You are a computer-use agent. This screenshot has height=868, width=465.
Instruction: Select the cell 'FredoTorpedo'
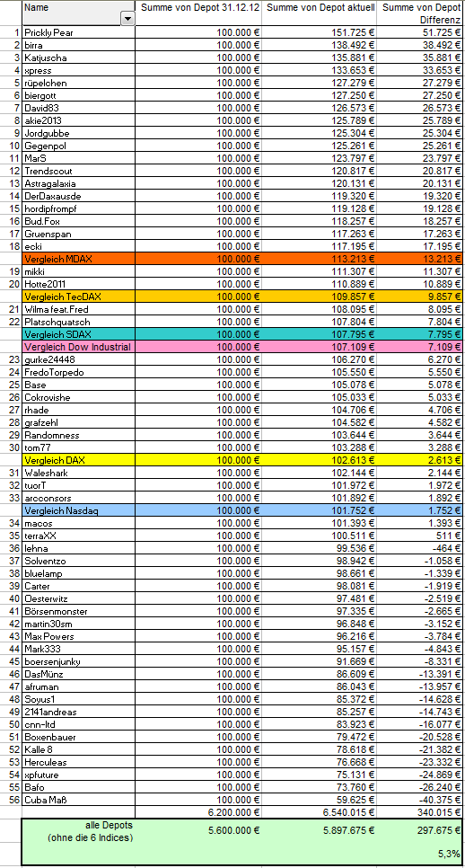point(78,372)
